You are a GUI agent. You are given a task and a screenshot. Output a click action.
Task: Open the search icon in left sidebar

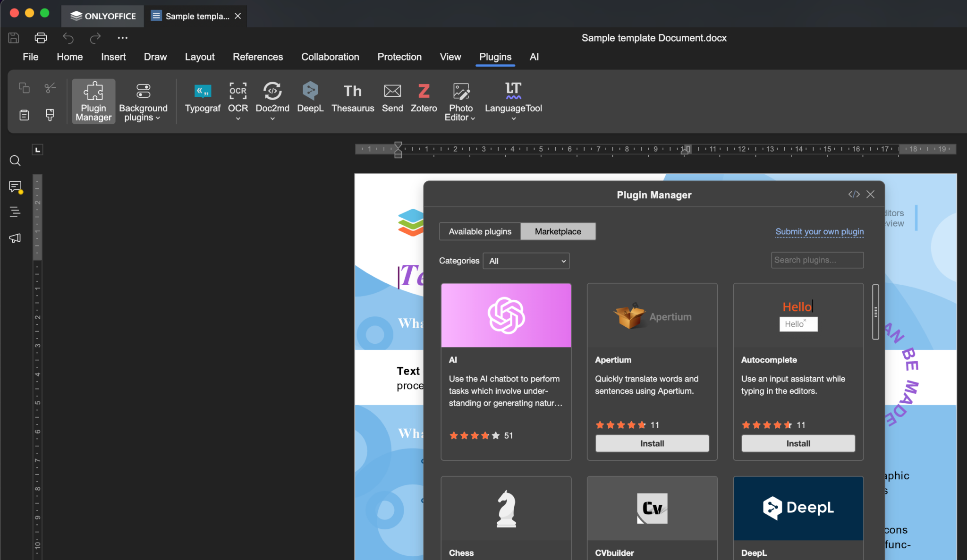[x=15, y=161]
